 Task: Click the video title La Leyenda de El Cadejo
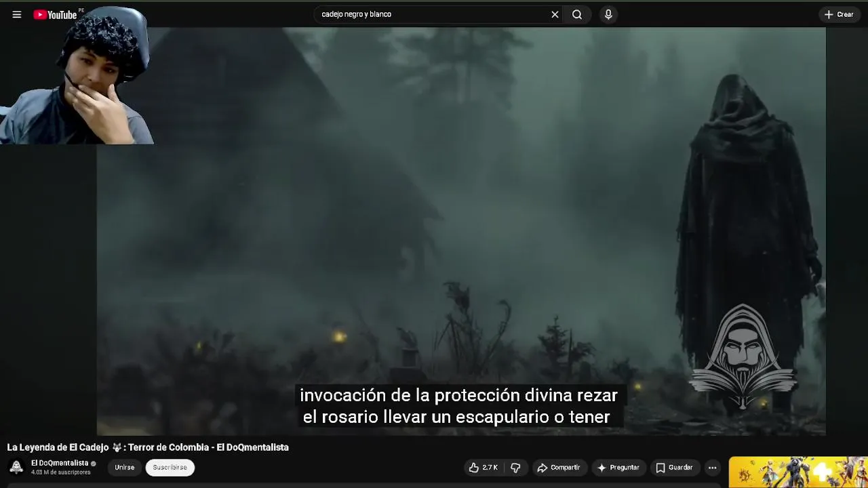click(x=148, y=447)
